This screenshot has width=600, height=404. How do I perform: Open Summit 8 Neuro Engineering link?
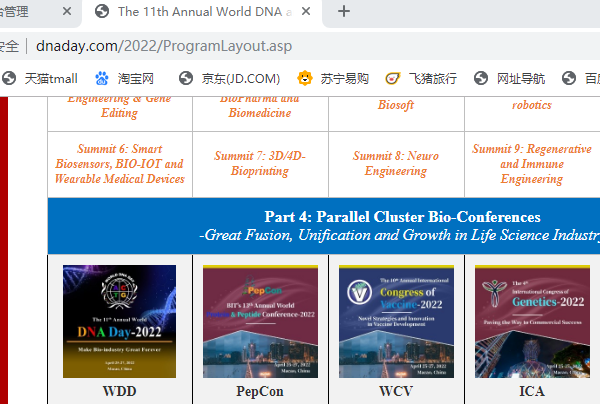click(x=395, y=164)
